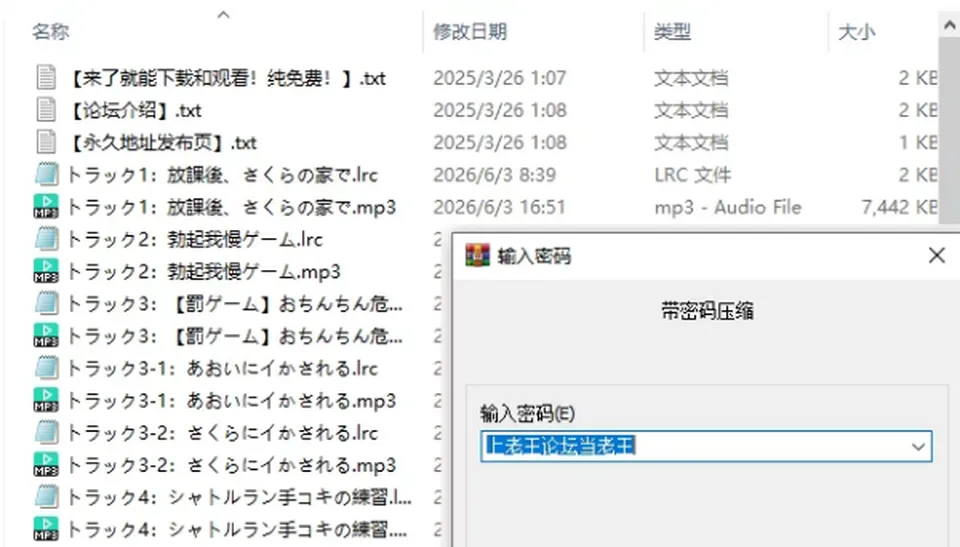Select トラック2: 勃起我慢ゲーム.lrc file name
The width and height of the screenshot is (960, 547).
coord(195,240)
